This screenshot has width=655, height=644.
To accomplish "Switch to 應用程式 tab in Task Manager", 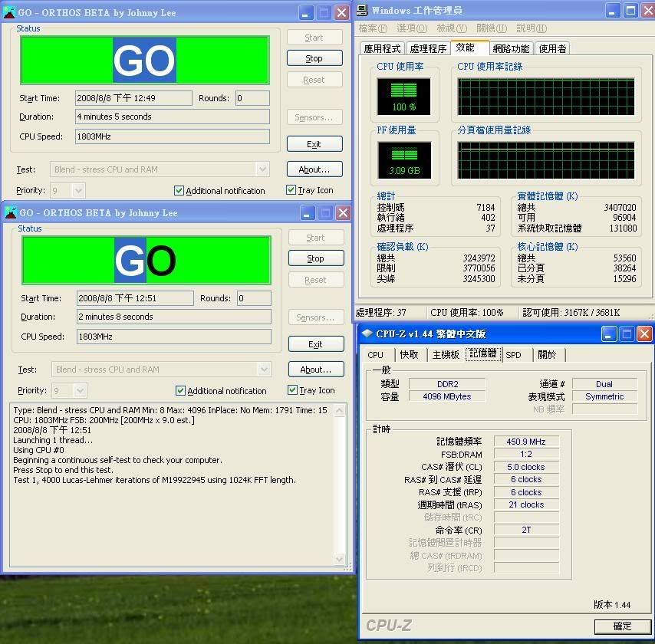I will (382, 49).
